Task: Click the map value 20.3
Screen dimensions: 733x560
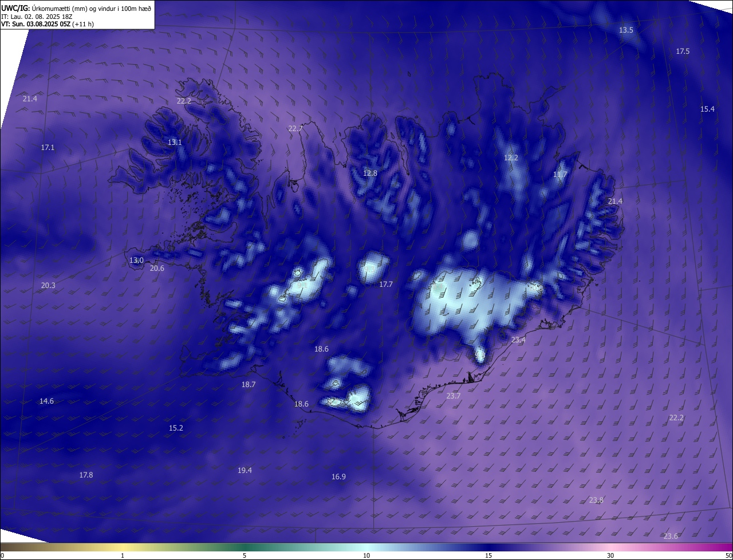Action: point(48,285)
